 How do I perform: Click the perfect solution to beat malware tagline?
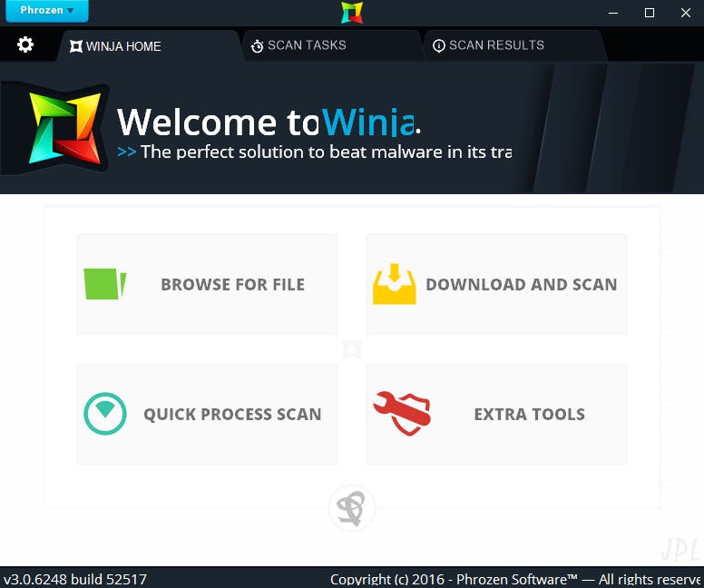(314, 152)
